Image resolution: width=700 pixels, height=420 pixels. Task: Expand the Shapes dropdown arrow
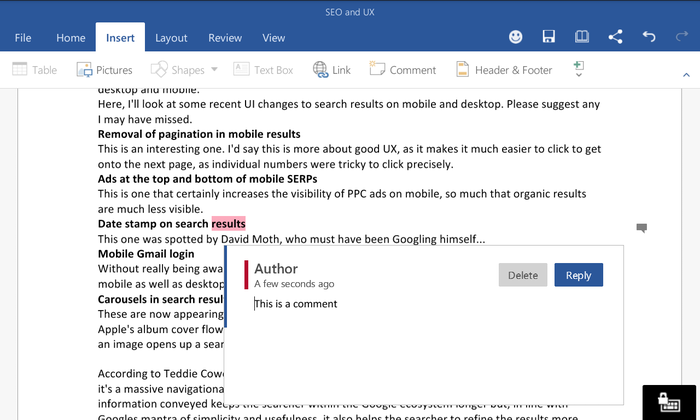point(214,70)
